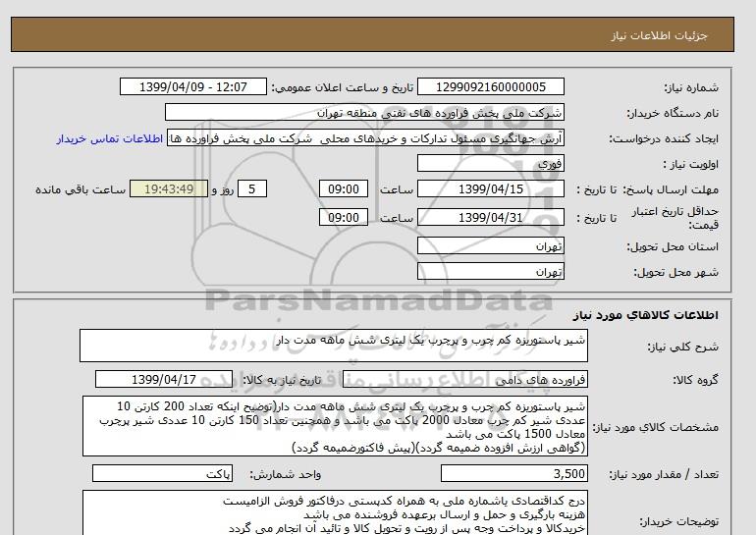This screenshot has height=535, width=756.
Task: Click the buyer notes text area
Action: pyautogui.click(x=335, y=512)
